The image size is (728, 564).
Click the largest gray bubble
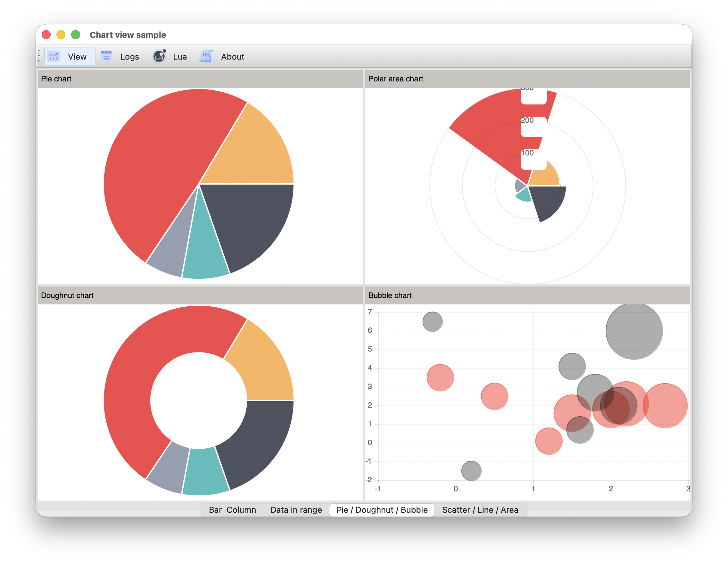coord(634,331)
